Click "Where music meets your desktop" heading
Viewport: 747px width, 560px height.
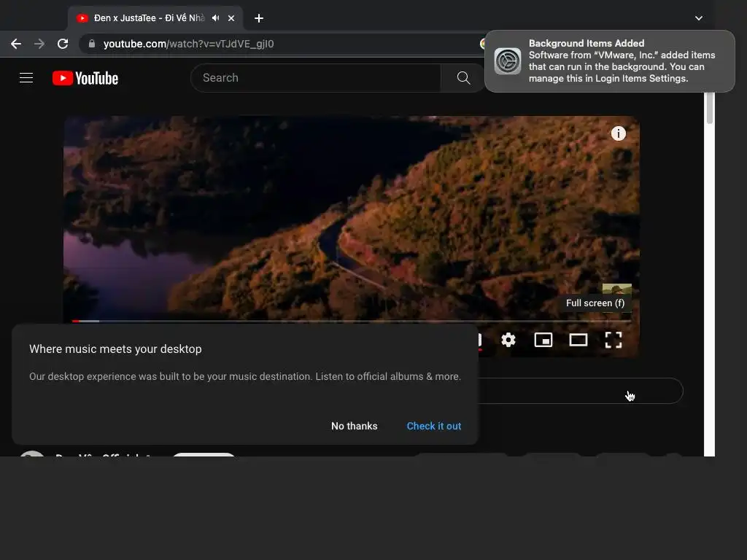[115, 349]
